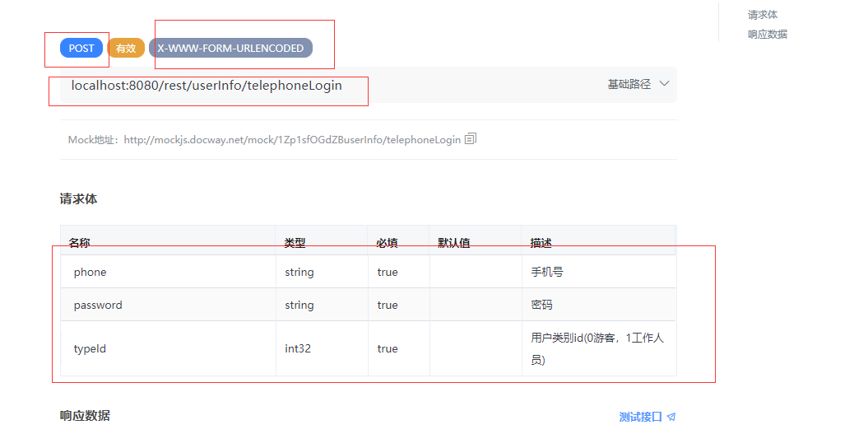Expand the 基础路径 chevron
The width and height of the screenshot is (868, 434).
[664, 84]
